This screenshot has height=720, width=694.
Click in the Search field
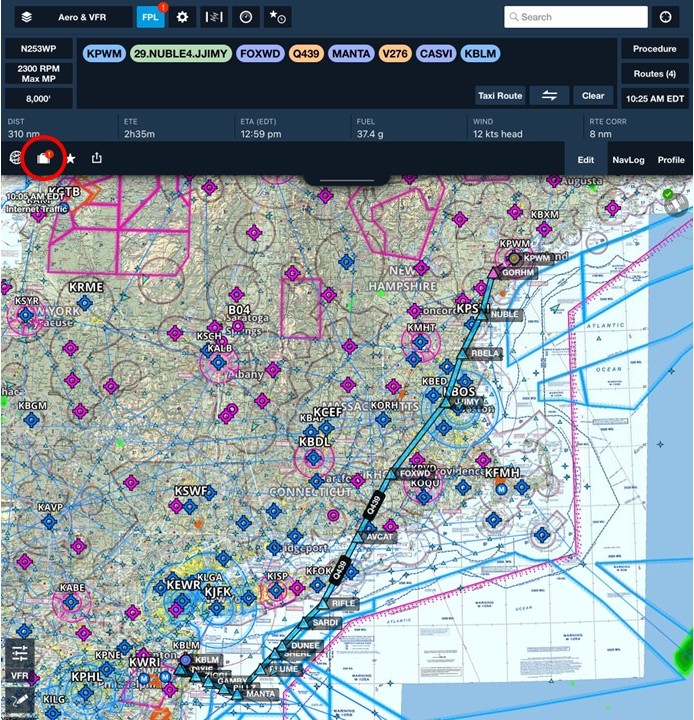576,17
